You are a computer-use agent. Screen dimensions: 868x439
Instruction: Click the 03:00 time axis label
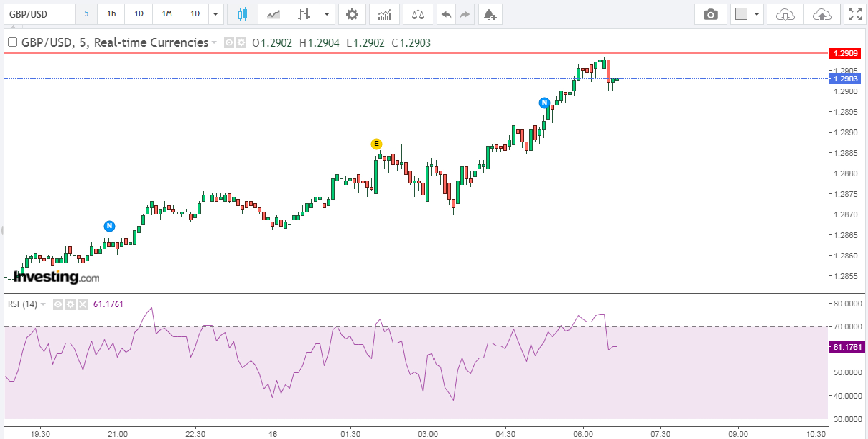[427, 434]
